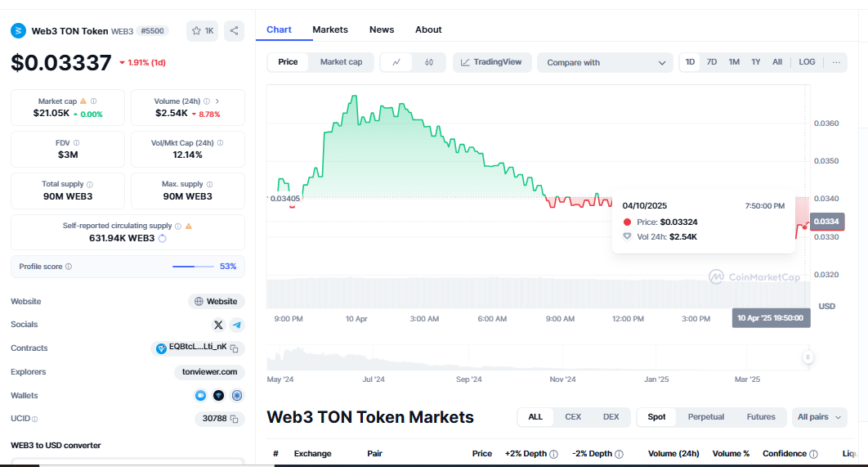Click Market cap warning triangle icon
The image size is (868, 467).
point(83,101)
